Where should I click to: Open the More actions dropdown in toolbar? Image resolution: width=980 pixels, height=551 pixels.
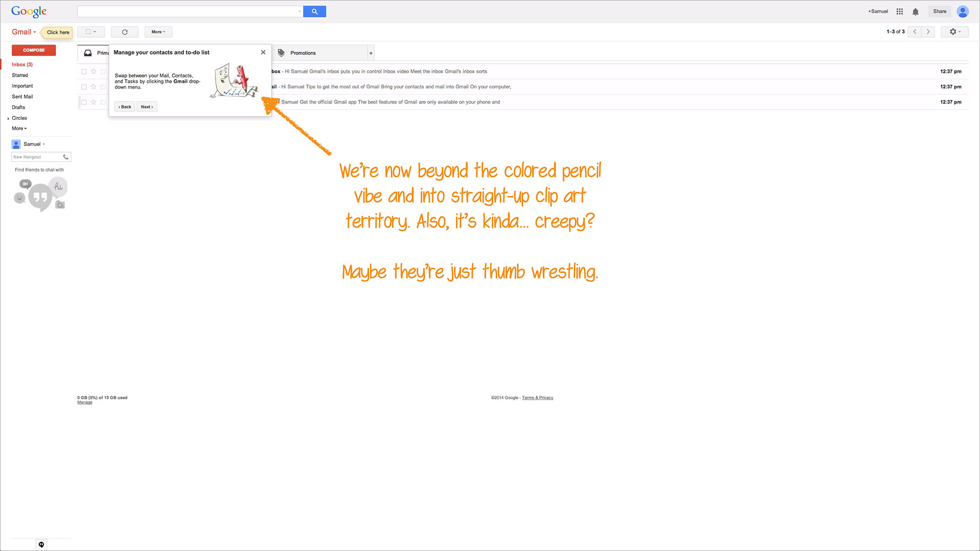(x=158, y=32)
